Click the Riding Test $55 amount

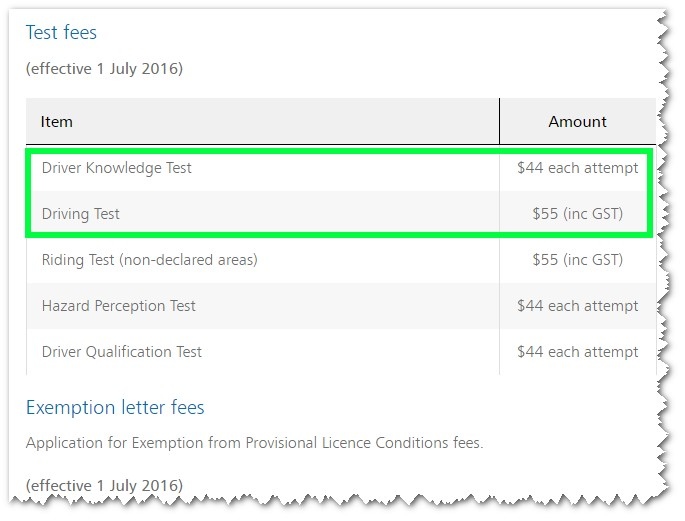point(577,260)
